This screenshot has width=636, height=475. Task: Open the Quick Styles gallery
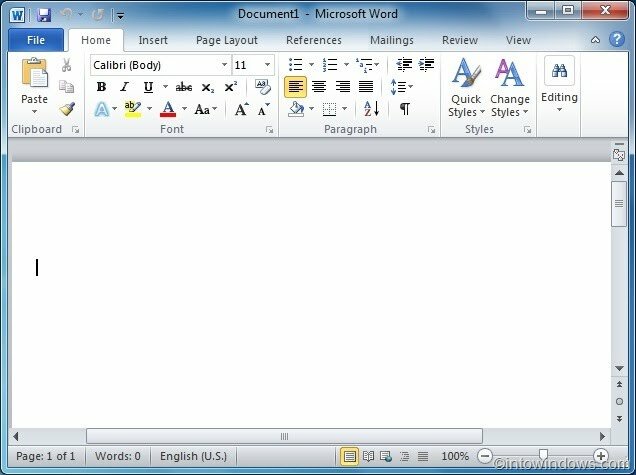click(466, 88)
